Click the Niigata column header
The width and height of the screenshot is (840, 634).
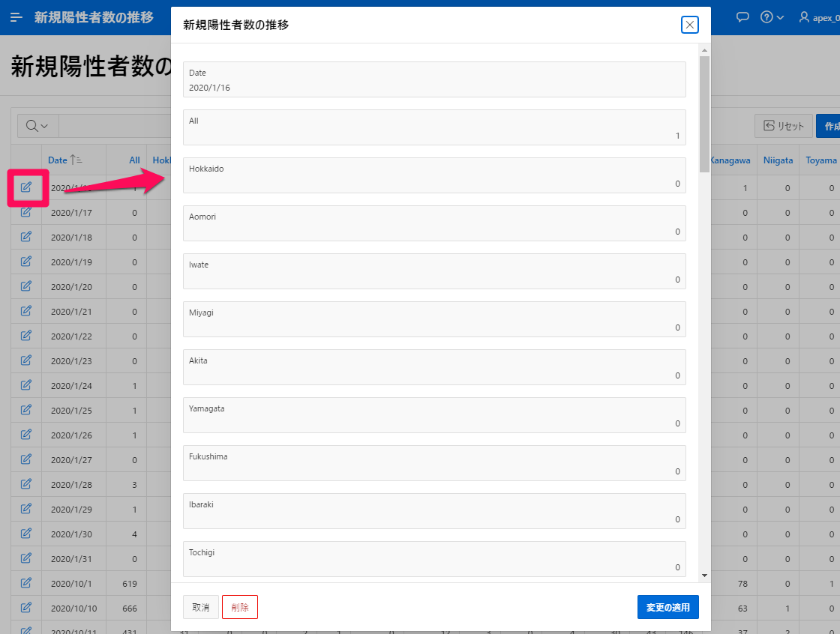tap(778, 160)
